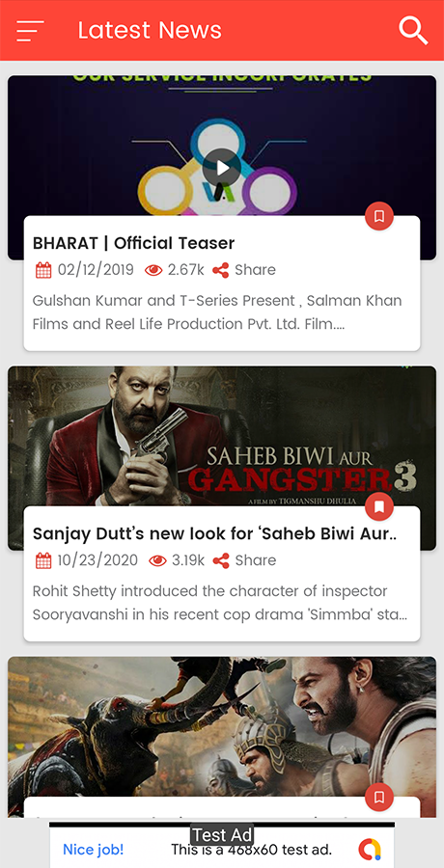
Task: Play the BHARAT teaser video
Action: [x=222, y=168]
